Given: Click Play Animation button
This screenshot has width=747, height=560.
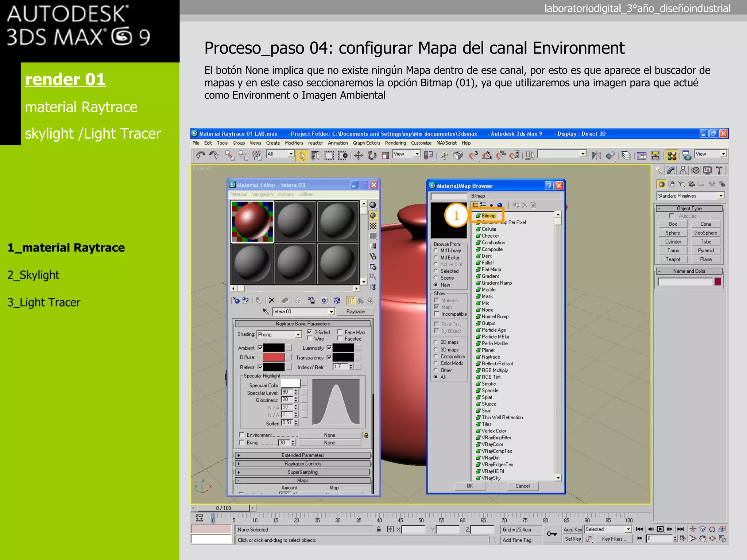Looking at the screenshot, I should point(660,529).
